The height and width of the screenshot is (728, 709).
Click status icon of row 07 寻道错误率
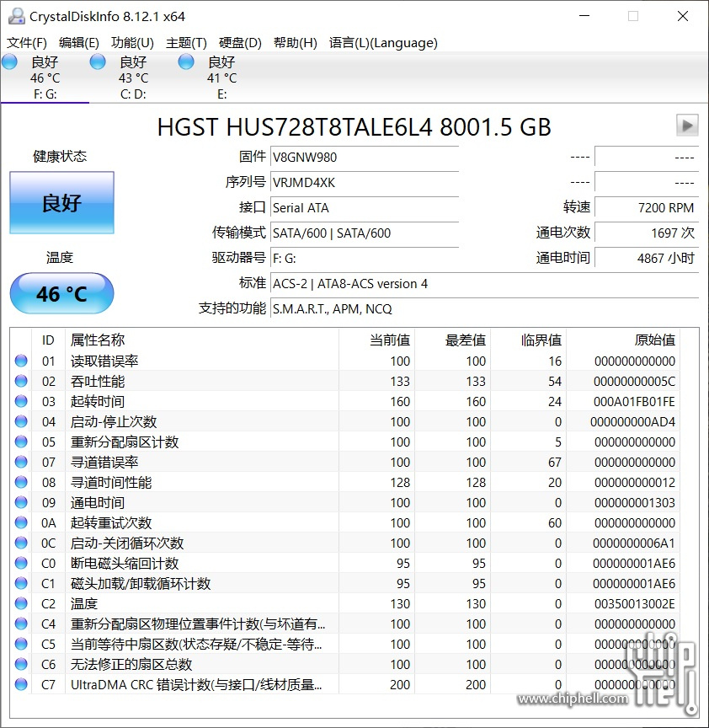[21, 462]
